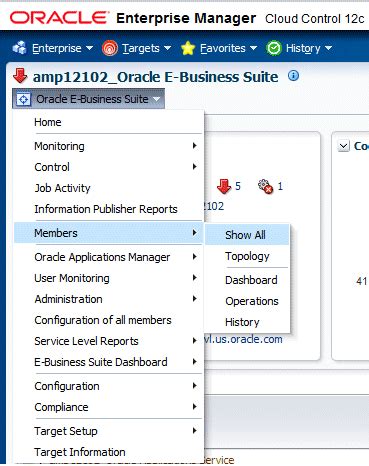The image size is (369, 466).
Task: Open Information Publisher Reports
Action: click(108, 209)
